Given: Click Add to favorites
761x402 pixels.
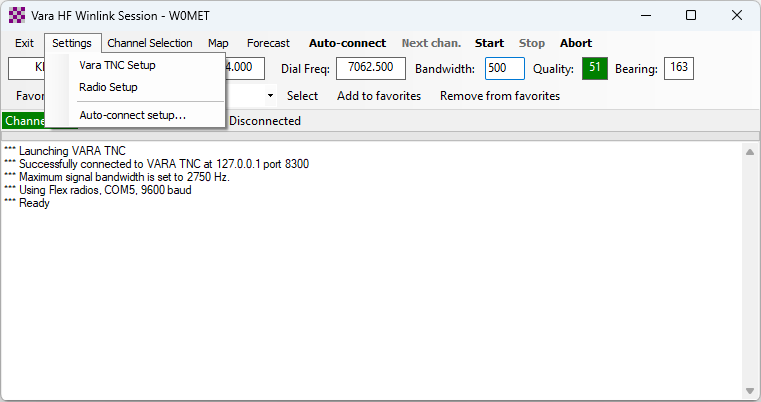Looking at the screenshot, I should click(x=379, y=96).
